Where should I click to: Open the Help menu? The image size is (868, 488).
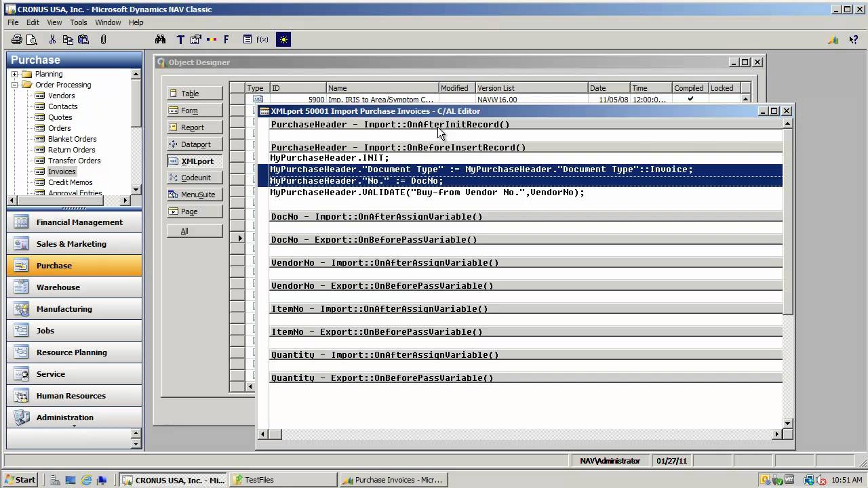136,22
